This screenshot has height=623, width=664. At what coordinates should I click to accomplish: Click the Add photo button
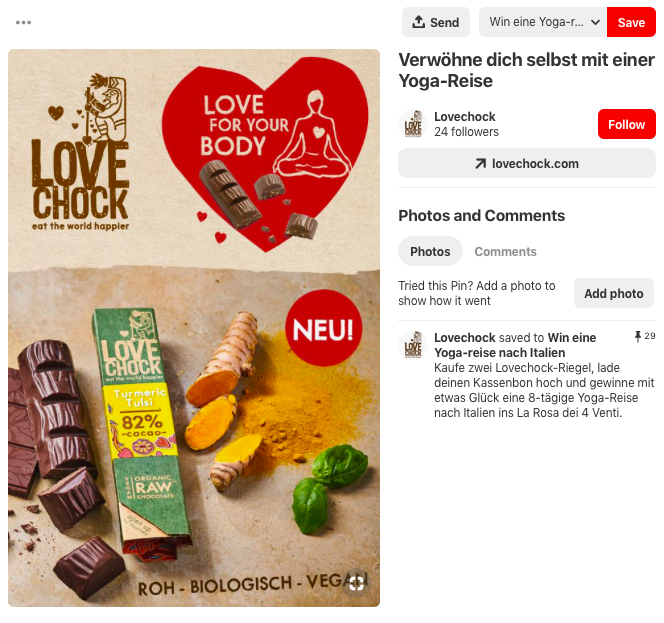coord(614,293)
